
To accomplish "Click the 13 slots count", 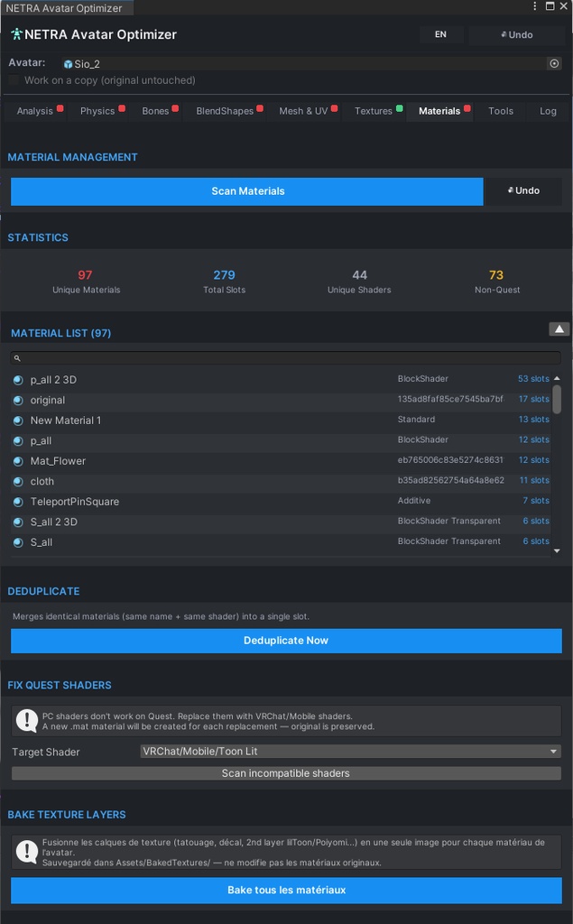I will (533, 420).
